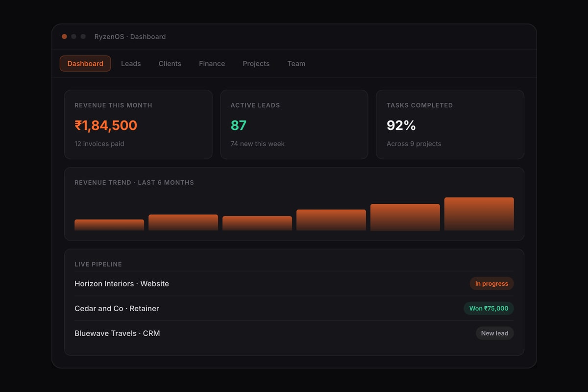Open the Projects tab
The height and width of the screenshot is (392, 588).
256,64
